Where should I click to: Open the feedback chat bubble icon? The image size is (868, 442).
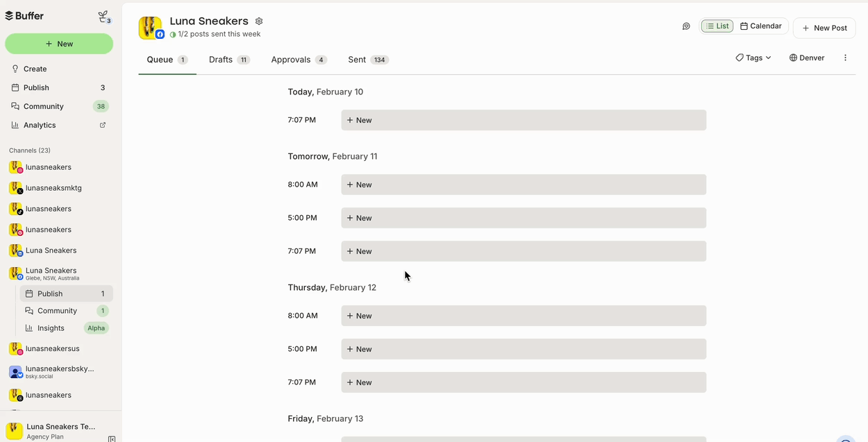[686, 26]
